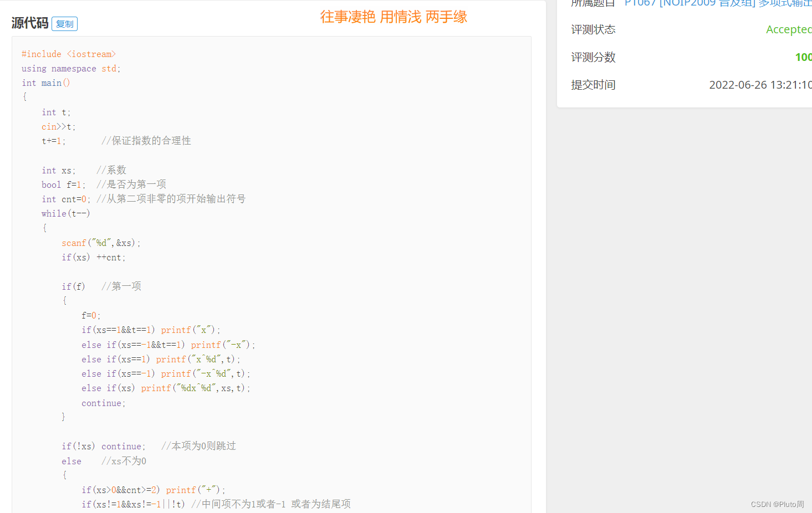This screenshot has width=812, height=513.
Task: Click the 评测分数 label
Action: coord(593,57)
